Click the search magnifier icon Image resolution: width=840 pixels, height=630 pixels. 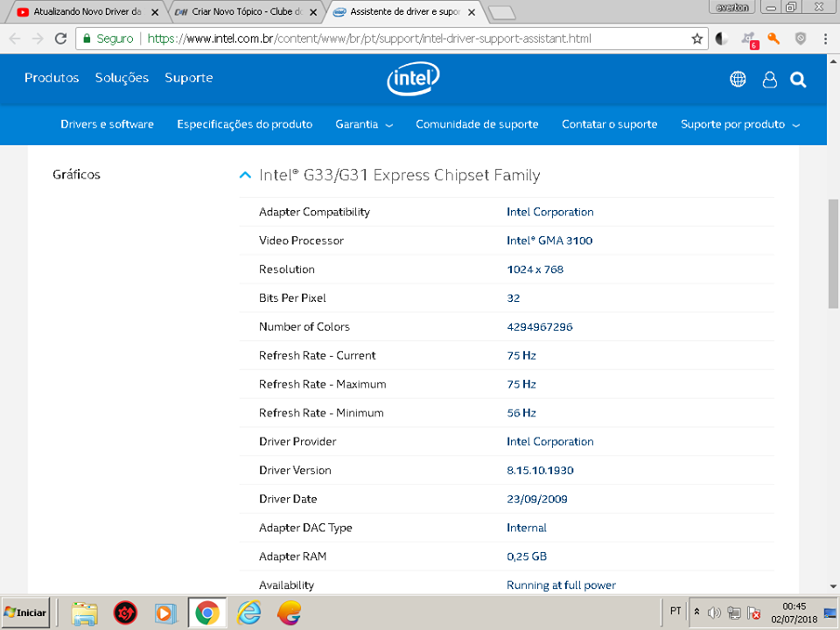coord(798,80)
